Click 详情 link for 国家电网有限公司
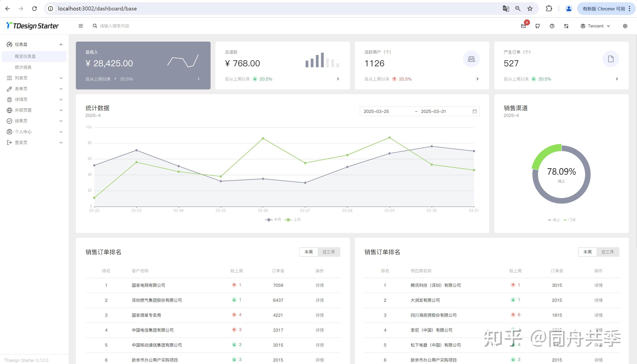 [x=320, y=285]
